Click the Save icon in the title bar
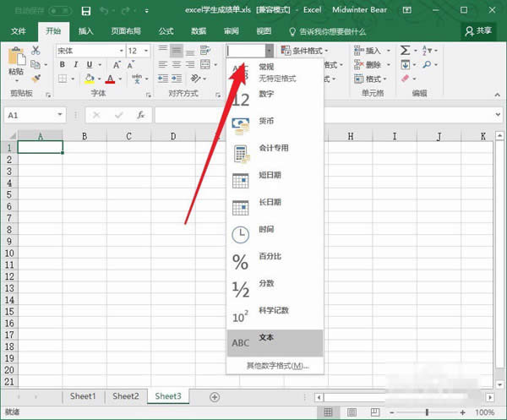The width and height of the screenshot is (507, 420). tap(87, 10)
